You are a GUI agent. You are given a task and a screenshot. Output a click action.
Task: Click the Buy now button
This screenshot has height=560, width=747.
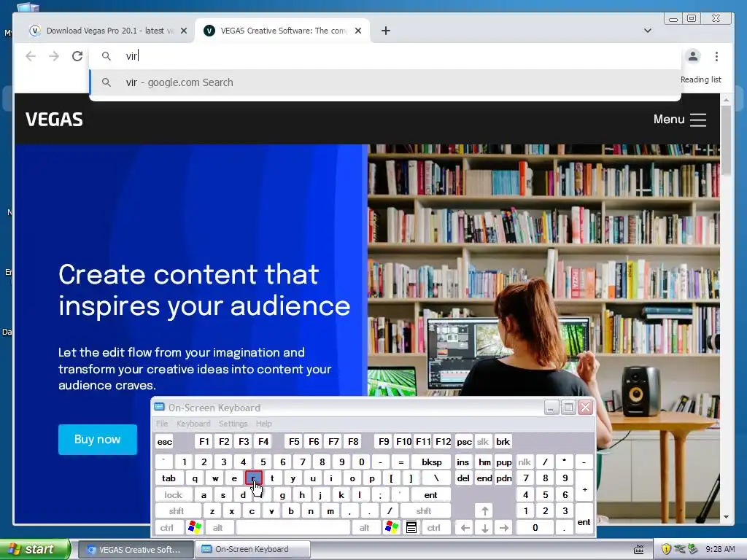click(x=98, y=440)
